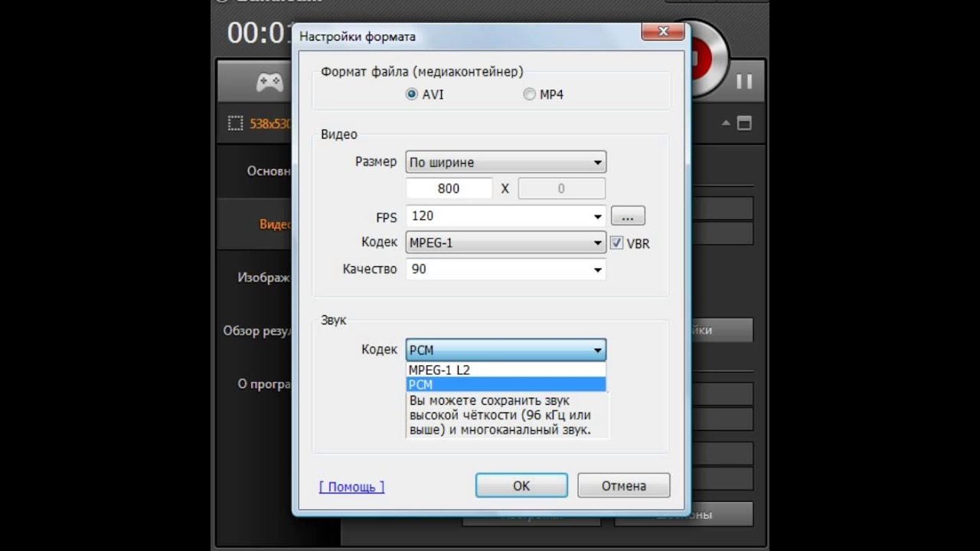Click the window mode icon in Bandicam
Image resolution: width=980 pixels, height=551 pixels.
pos(744,123)
